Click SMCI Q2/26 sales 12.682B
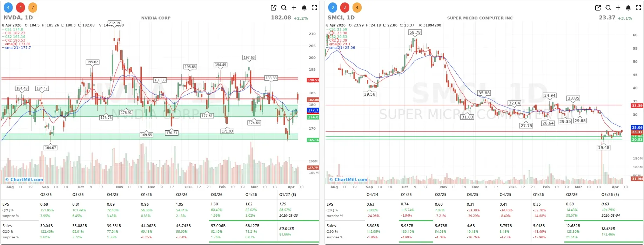The height and width of the screenshot is (245, 644). (573, 226)
